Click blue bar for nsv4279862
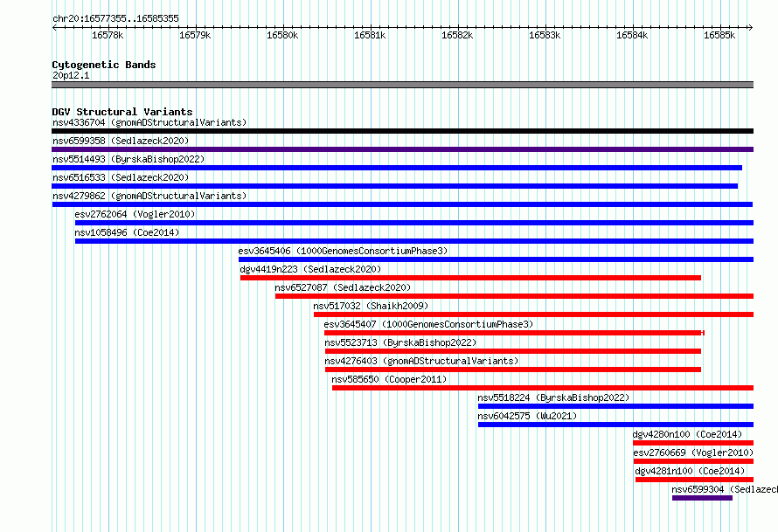Viewport: 778px width, 532px height. [x=402, y=204]
